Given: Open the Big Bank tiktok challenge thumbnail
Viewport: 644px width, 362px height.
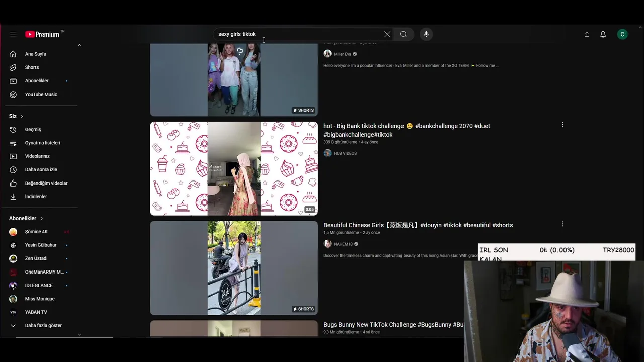Looking at the screenshot, I should (x=234, y=168).
